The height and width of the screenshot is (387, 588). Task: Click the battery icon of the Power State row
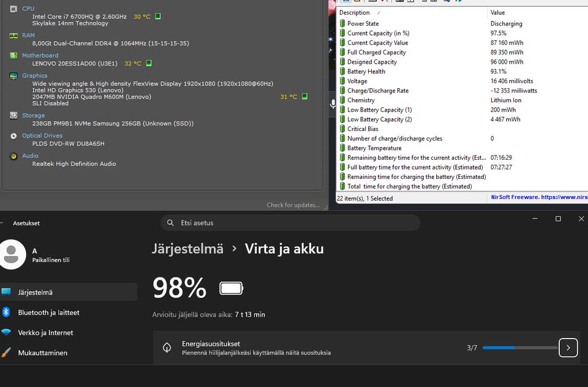point(342,23)
